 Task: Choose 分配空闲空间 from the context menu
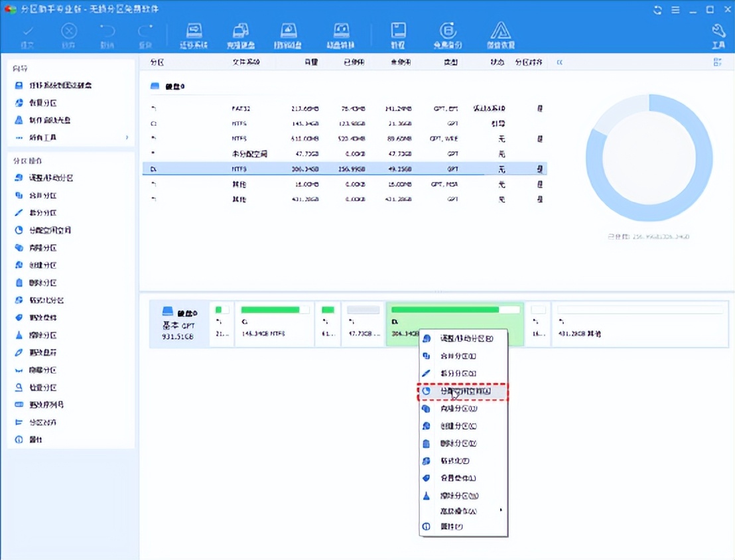[464, 392]
